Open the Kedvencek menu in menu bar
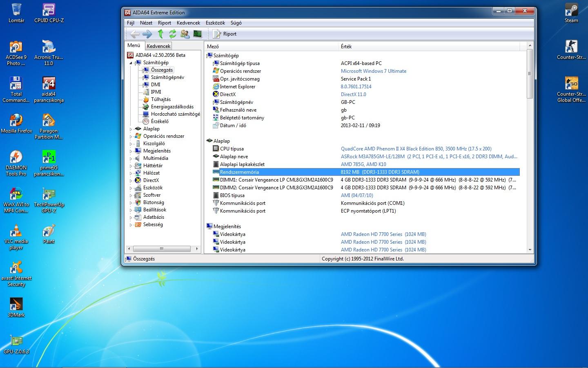 [x=188, y=23]
